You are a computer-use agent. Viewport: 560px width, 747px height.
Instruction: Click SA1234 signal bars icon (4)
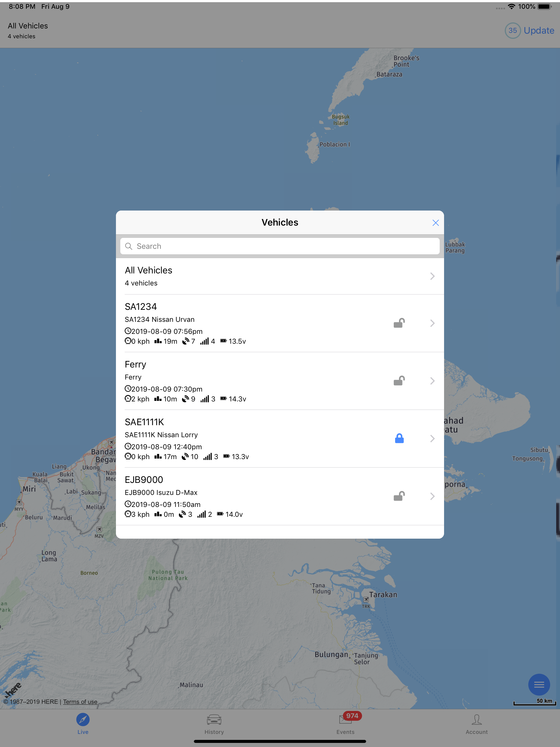coord(204,341)
